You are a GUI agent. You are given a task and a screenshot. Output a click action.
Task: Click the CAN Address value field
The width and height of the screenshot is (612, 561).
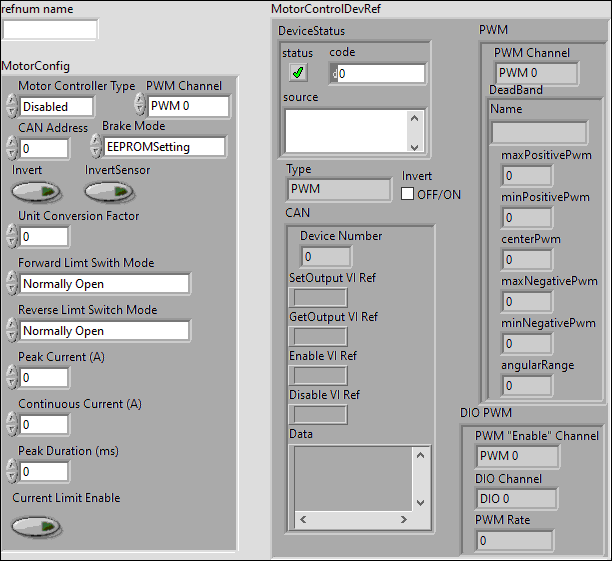tap(44, 149)
